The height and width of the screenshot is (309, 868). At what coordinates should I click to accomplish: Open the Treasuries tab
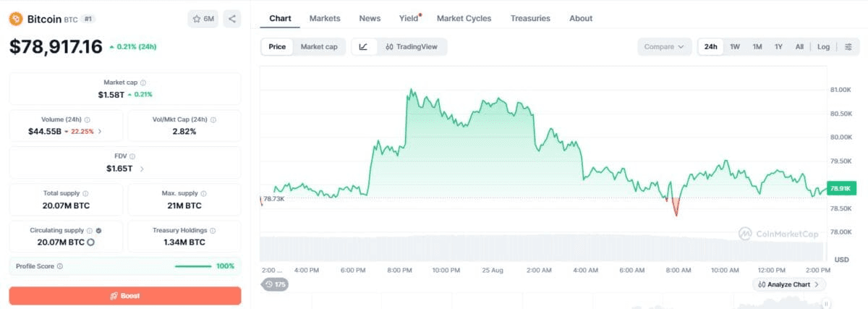coord(530,18)
